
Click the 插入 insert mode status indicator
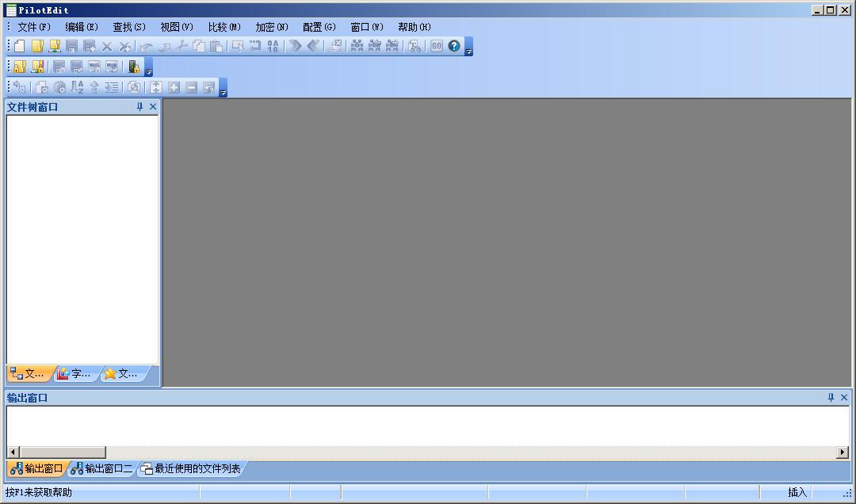click(x=797, y=493)
